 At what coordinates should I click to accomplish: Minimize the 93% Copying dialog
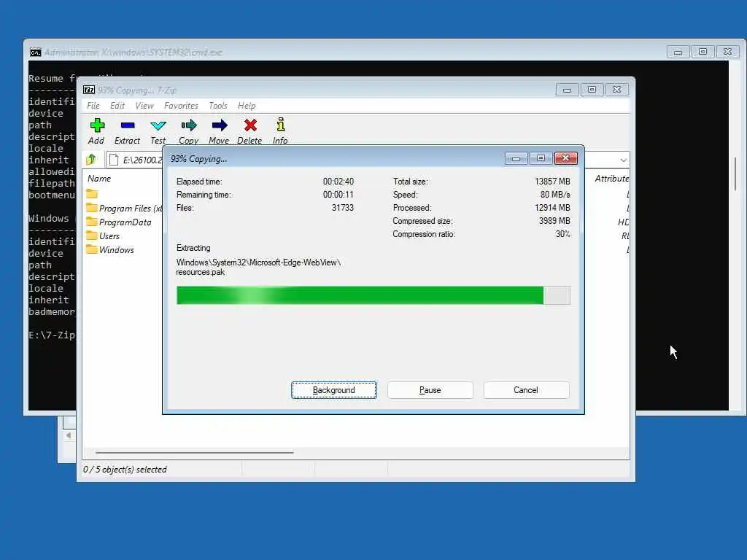pyautogui.click(x=516, y=158)
